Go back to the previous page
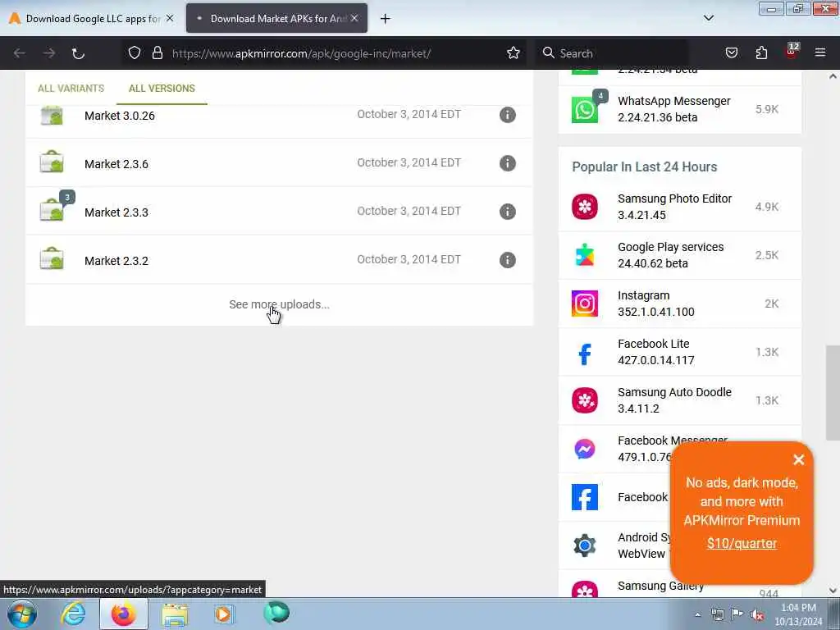This screenshot has height=630, width=840. coord(20,53)
